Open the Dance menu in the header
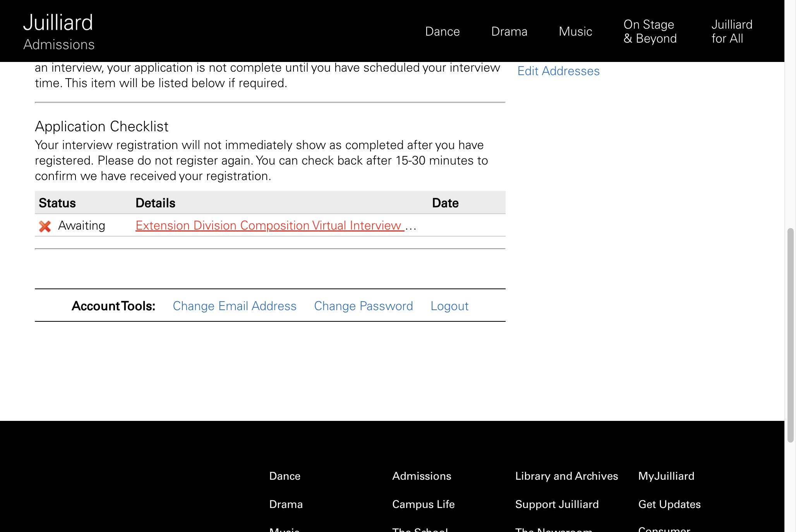 [x=443, y=31]
